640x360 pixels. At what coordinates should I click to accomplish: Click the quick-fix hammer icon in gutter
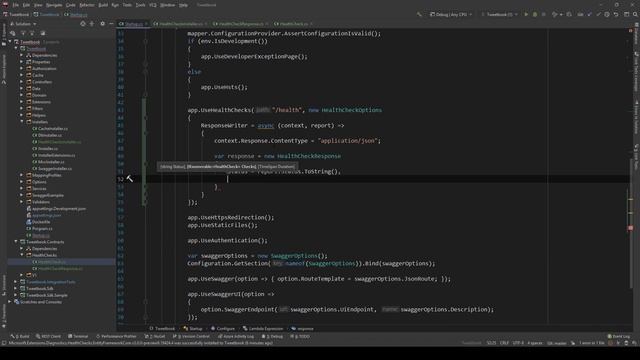tap(129, 179)
